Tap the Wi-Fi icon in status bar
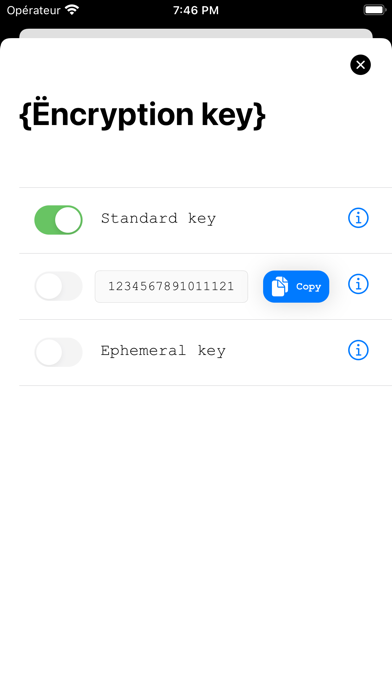 (x=71, y=10)
